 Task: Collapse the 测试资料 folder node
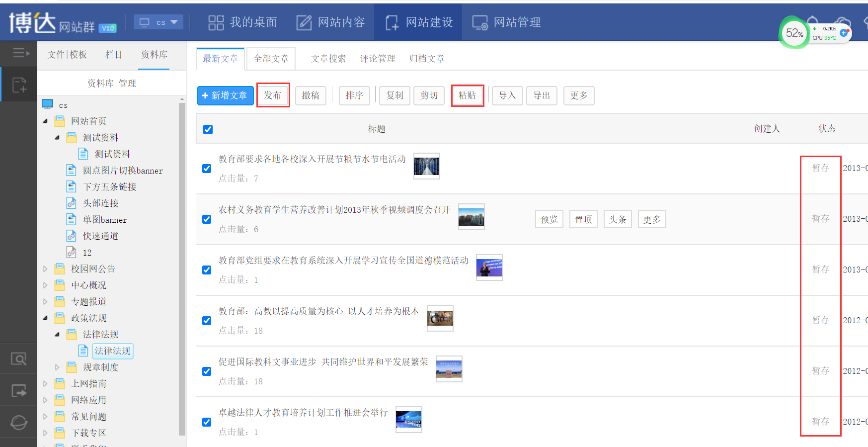pos(57,137)
